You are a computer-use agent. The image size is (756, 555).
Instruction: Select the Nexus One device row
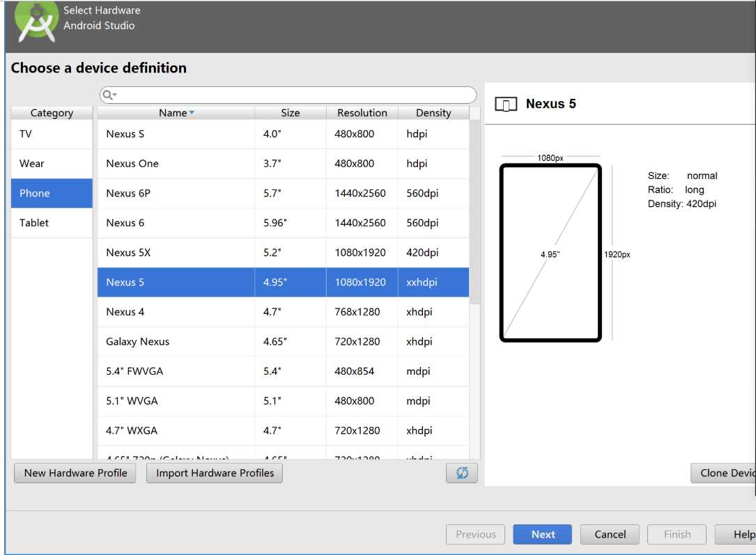tap(283, 164)
